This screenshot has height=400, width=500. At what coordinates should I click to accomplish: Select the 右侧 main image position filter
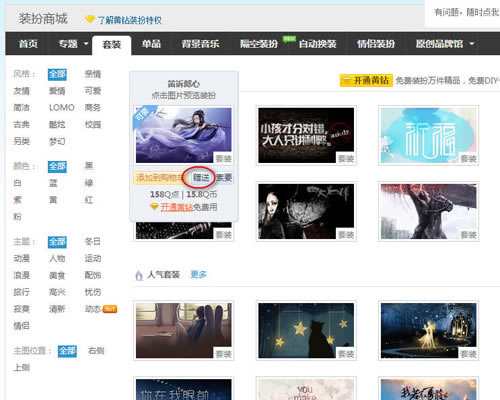point(96,351)
